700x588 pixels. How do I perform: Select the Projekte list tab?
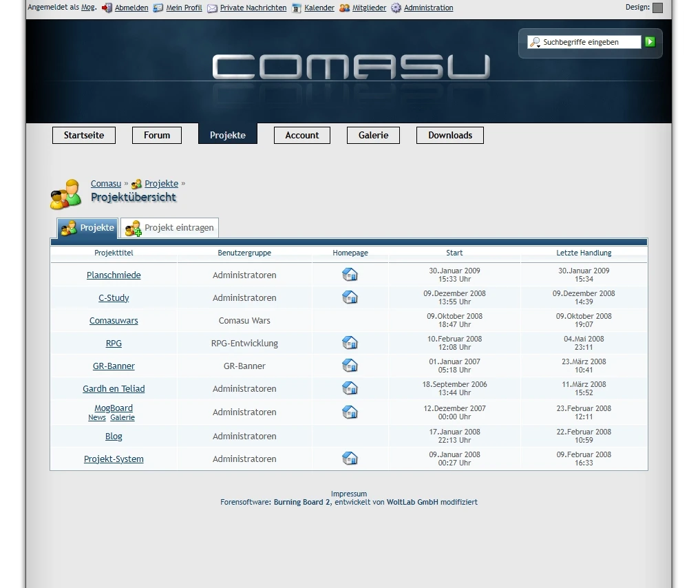[87, 228]
